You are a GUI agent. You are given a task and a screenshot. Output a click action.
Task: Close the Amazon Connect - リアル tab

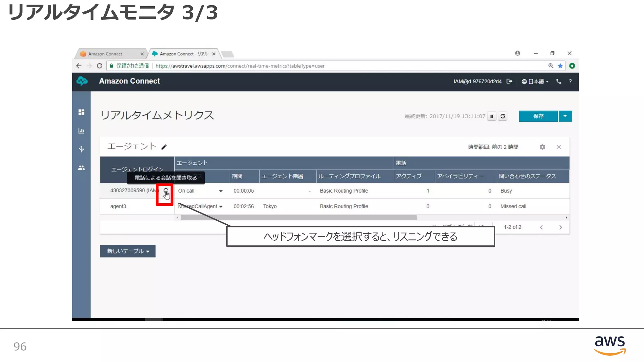pos(214,54)
